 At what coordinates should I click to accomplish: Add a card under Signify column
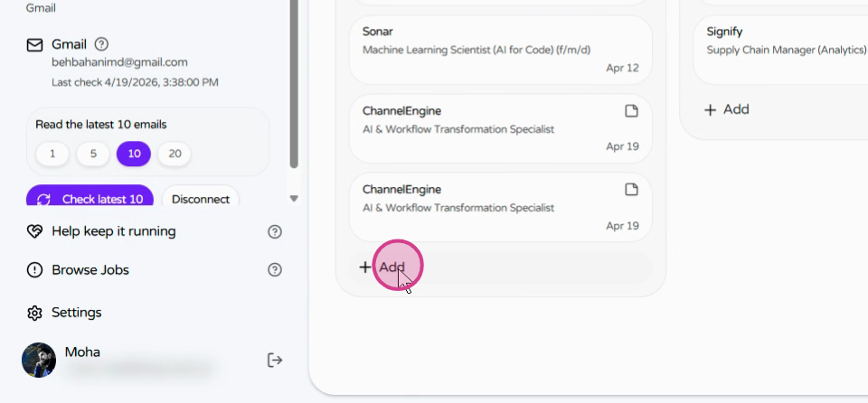727,109
